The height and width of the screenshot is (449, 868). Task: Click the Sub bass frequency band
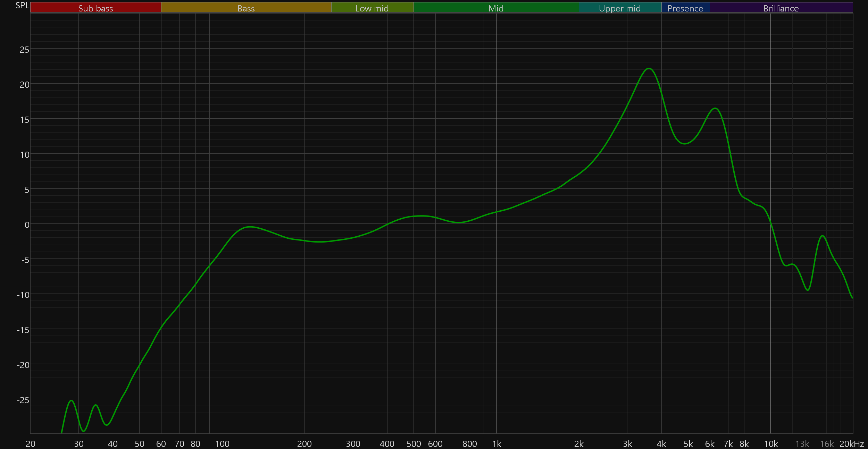coord(95,8)
